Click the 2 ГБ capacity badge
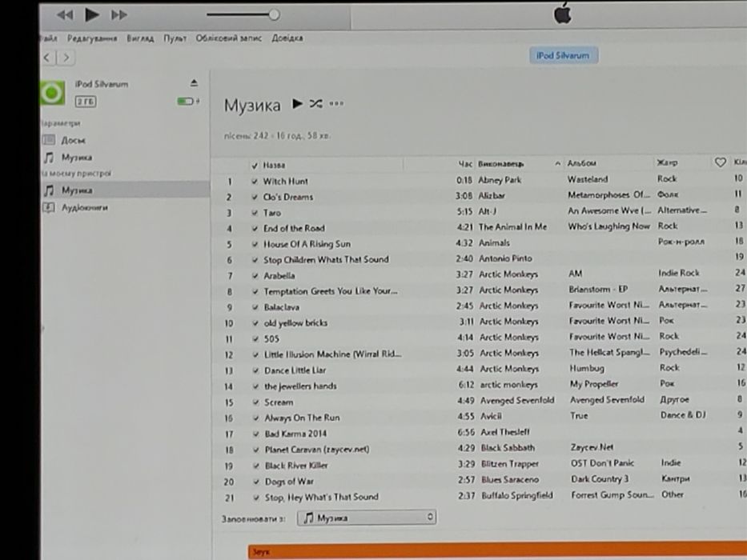The image size is (747, 560). tap(86, 102)
